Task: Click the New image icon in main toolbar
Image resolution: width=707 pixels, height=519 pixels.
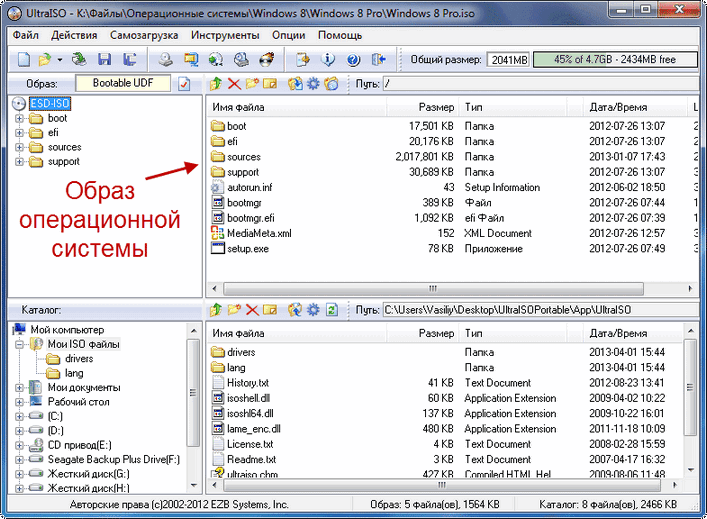Action: [x=23, y=59]
